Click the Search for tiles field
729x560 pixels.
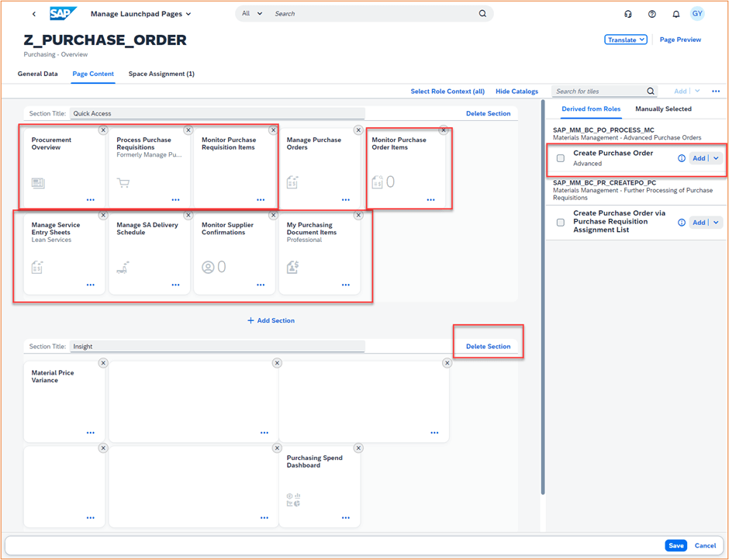tap(599, 92)
